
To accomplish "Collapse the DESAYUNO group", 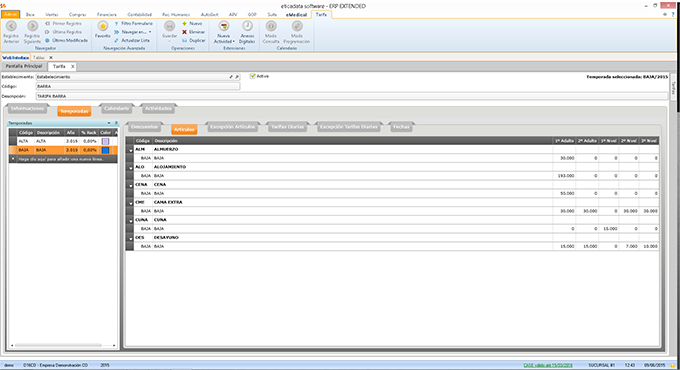I will tap(131, 239).
